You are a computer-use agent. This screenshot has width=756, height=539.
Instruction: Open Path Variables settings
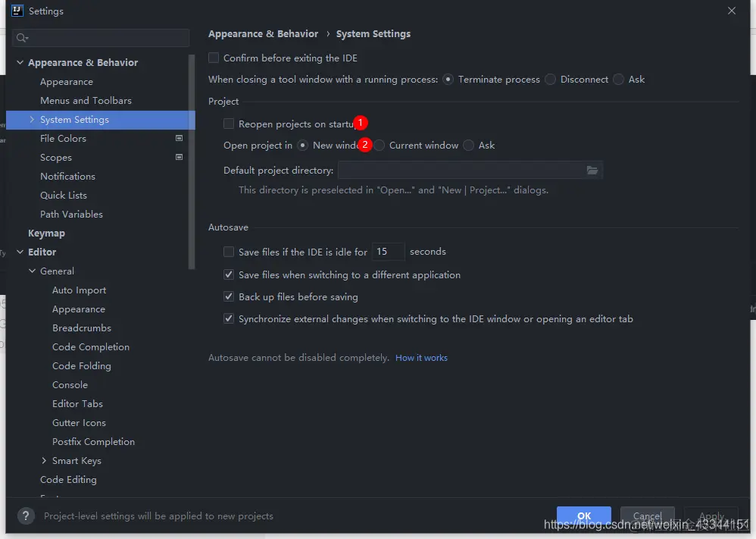pos(71,214)
